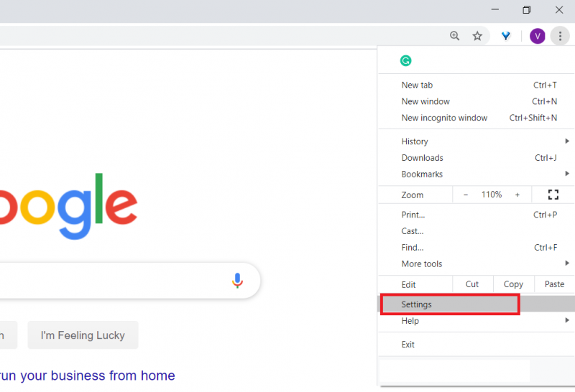Expand the More tools submenu
The image size is (575, 392).
[x=477, y=263]
